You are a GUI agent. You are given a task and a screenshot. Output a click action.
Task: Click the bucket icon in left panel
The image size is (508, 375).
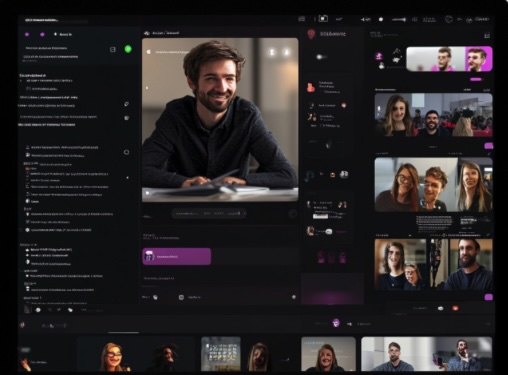127,118
